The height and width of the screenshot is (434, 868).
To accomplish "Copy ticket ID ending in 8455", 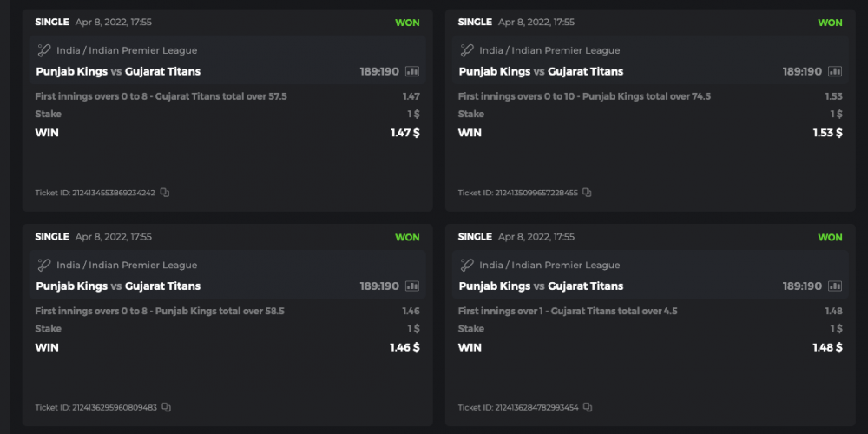I will pos(588,193).
